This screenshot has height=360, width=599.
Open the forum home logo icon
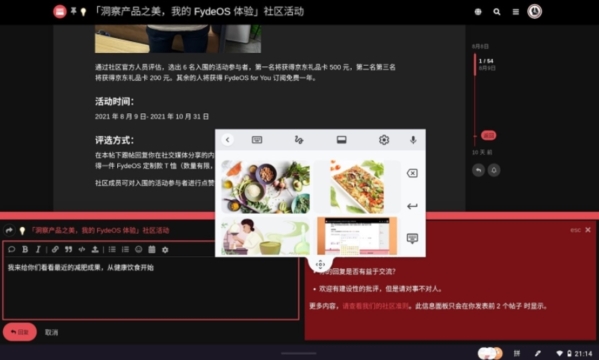click(60, 11)
